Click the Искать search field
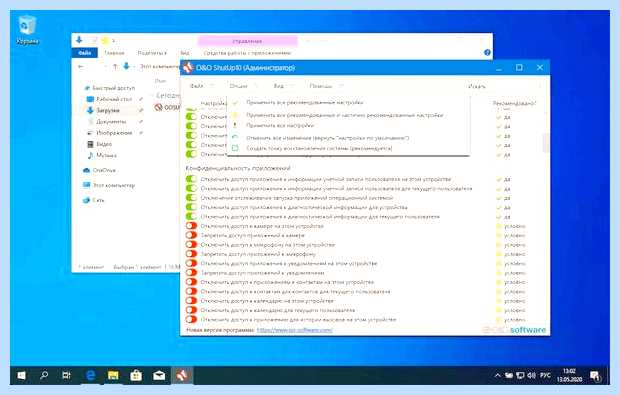This screenshot has height=395, width=620. tap(504, 86)
